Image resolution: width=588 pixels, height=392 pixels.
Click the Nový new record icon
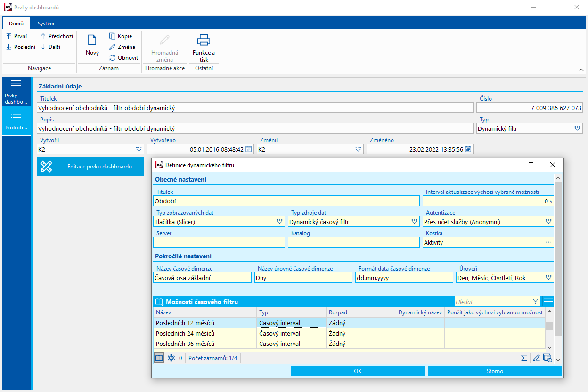click(x=92, y=41)
